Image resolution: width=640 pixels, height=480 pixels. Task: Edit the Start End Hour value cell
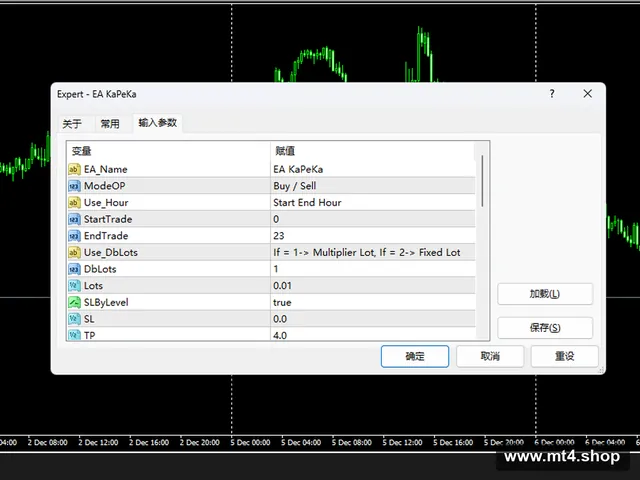373,202
